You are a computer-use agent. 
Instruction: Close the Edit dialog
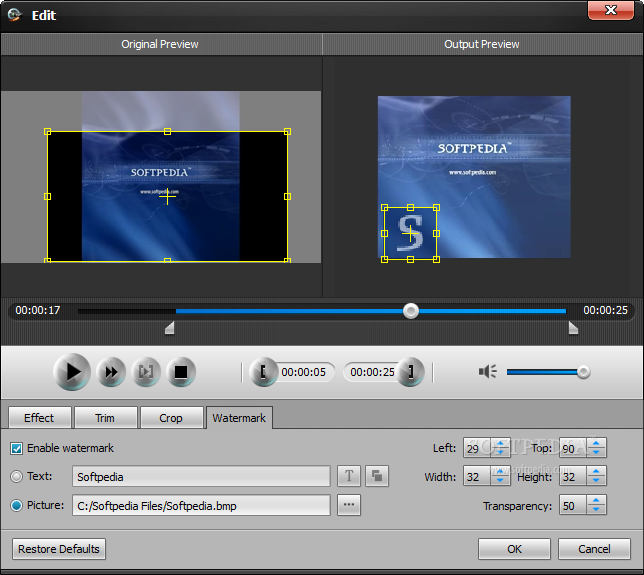coord(611,10)
